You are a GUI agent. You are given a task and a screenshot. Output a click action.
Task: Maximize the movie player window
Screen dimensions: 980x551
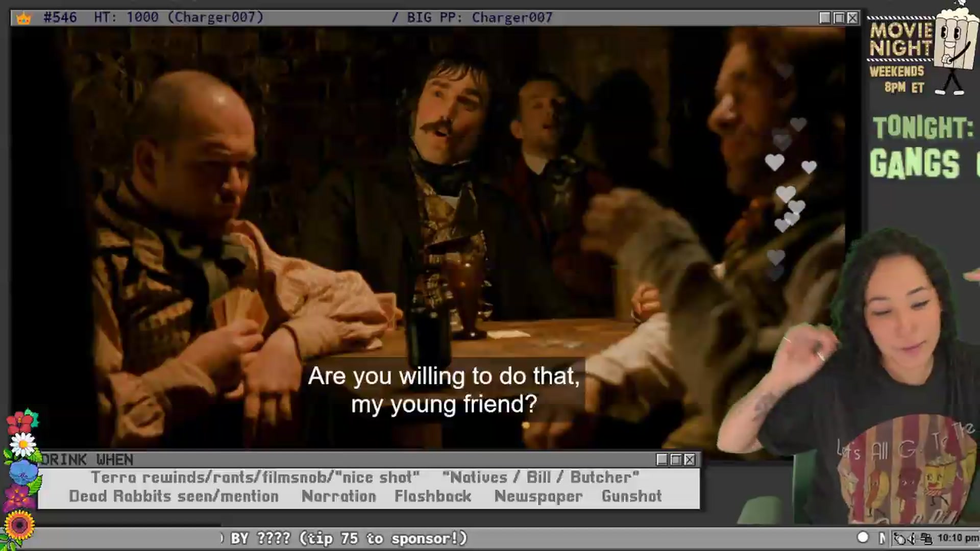(839, 18)
